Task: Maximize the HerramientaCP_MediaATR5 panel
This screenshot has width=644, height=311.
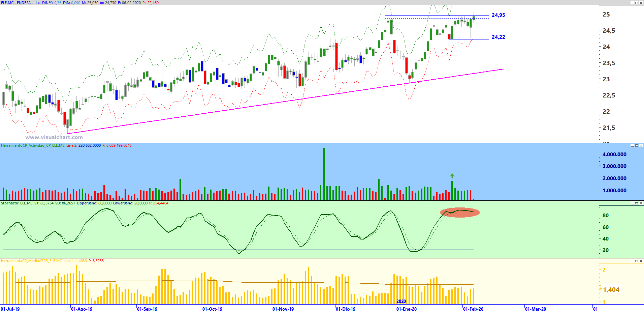Action: pyautogui.click(x=637, y=261)
